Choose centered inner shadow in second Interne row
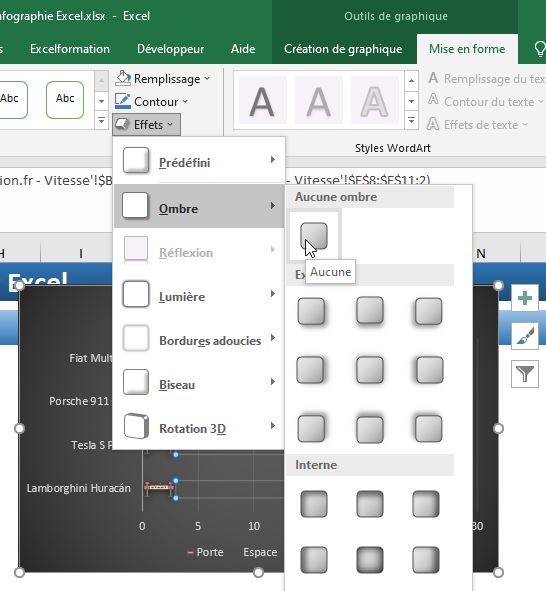546x591 pixels. tap(370, 560)
